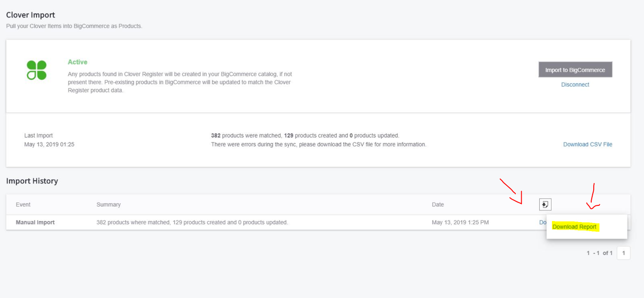Click the export icon in Import History header

545,204
